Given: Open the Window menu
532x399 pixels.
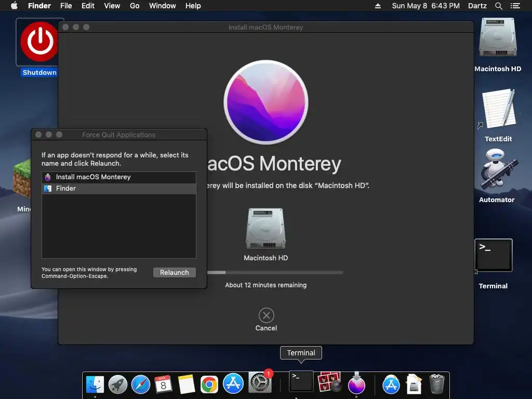Looking at the screenshot, I should click(x=163, y=6).
